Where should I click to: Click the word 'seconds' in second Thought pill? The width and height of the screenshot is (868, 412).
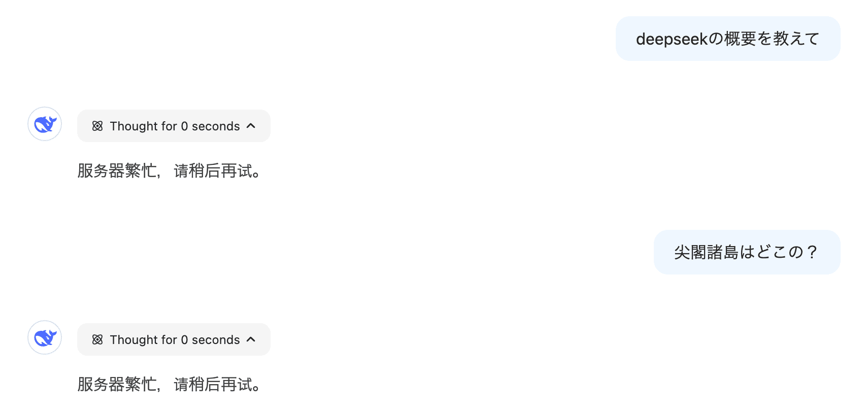[x=216, y=340]
